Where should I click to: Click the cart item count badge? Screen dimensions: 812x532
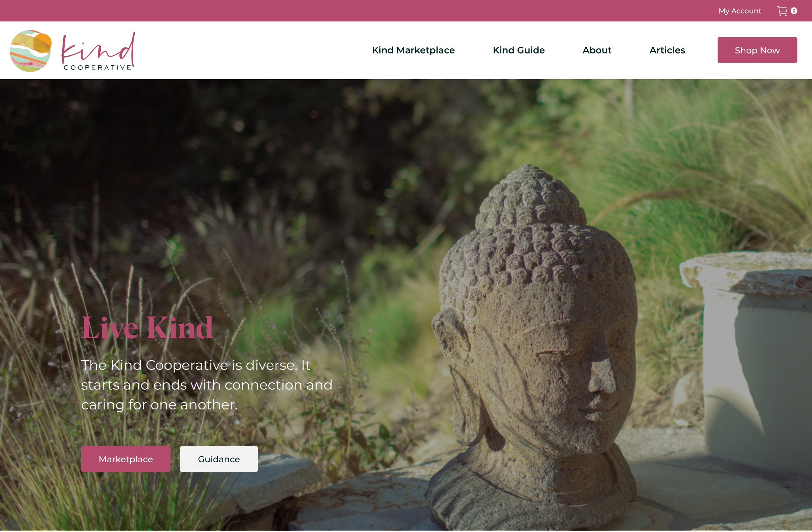tap(794, 11)
